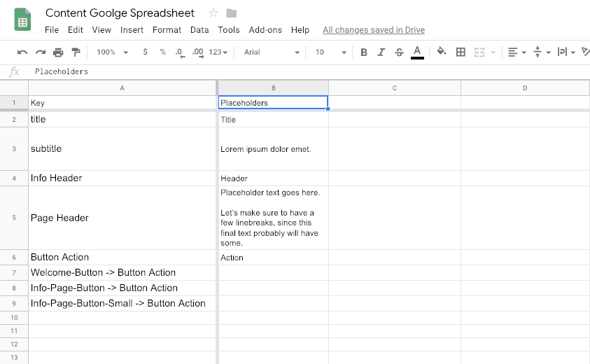Print the spreadsheet using printer icon

[58, 52]
